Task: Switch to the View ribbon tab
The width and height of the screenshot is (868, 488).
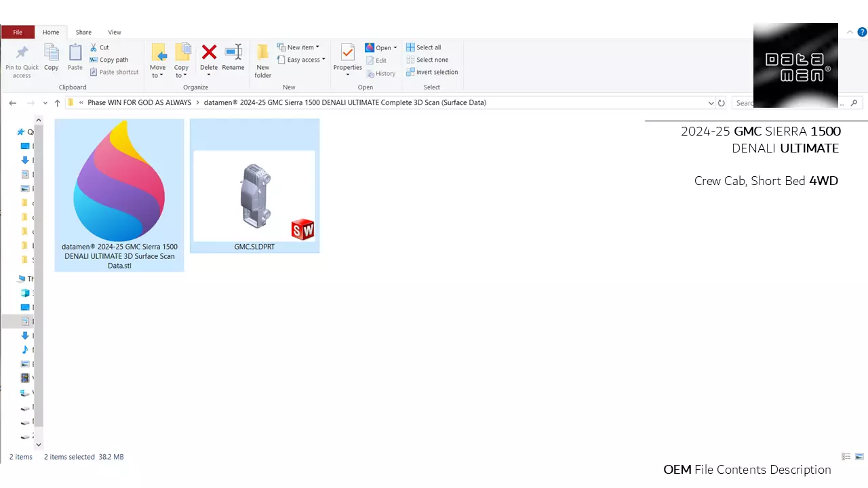Action: (x=115, y=32)
